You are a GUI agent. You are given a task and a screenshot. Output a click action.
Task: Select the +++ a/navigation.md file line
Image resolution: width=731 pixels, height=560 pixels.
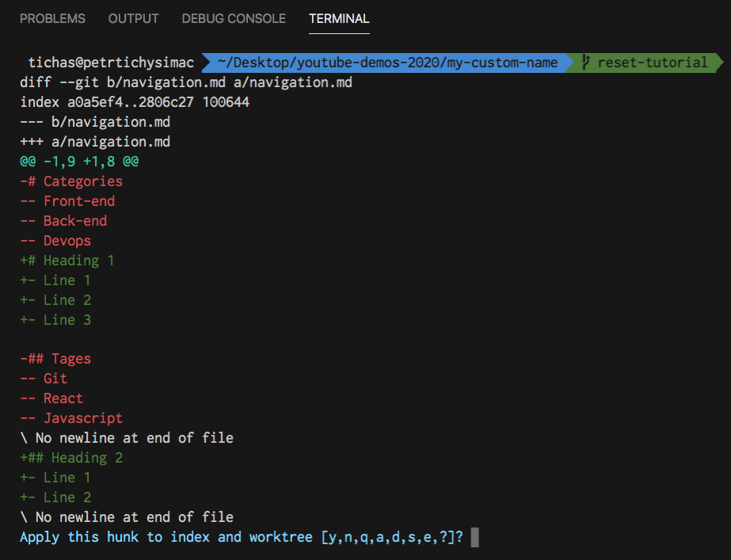point(103,141)
